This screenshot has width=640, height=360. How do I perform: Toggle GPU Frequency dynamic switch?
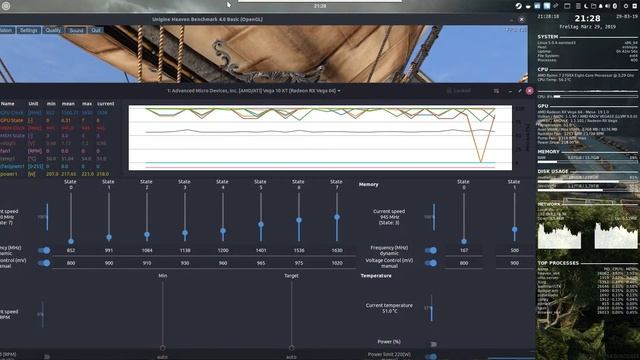point(44,250)
